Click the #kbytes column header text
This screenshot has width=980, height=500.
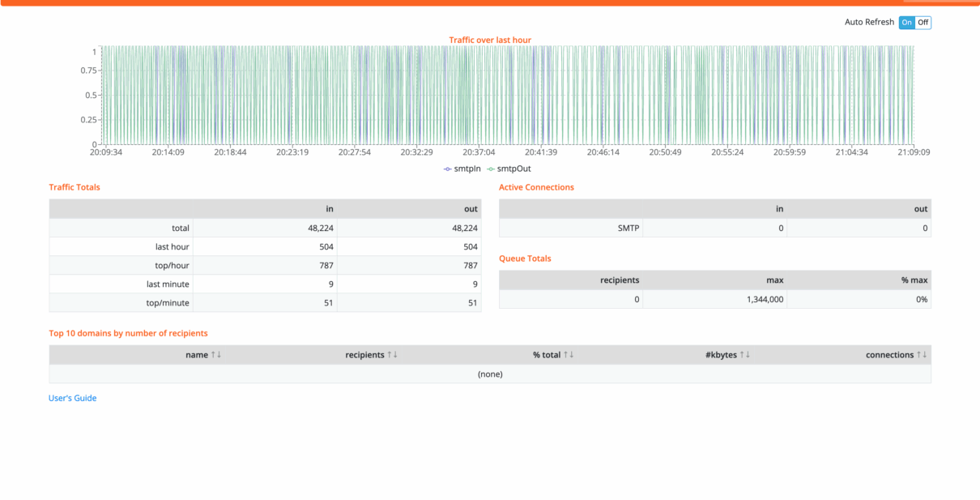click(x=721, y=355)
